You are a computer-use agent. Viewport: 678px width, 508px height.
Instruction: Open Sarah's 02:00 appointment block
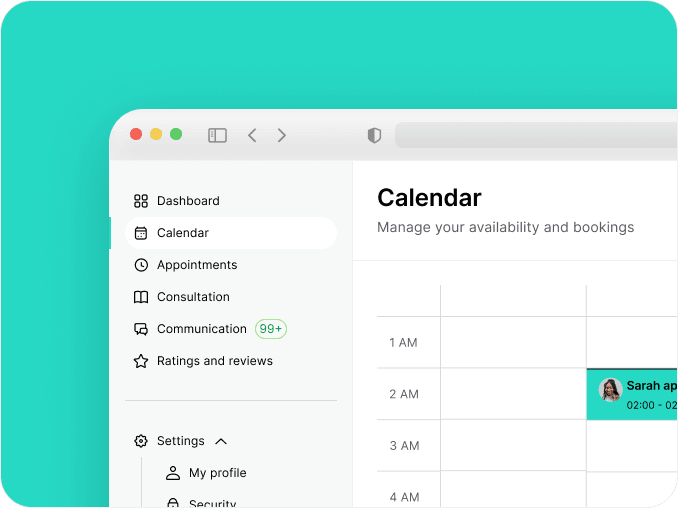point(632,394)
